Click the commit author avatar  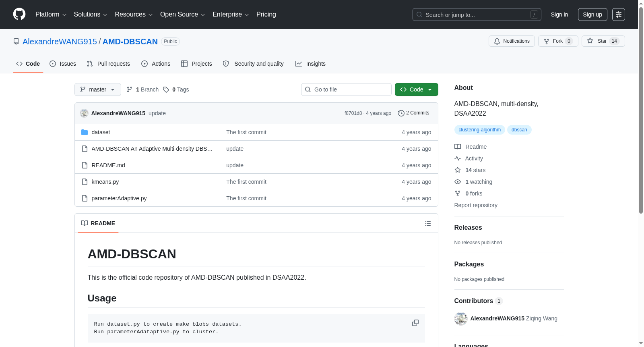click(84, 113)
